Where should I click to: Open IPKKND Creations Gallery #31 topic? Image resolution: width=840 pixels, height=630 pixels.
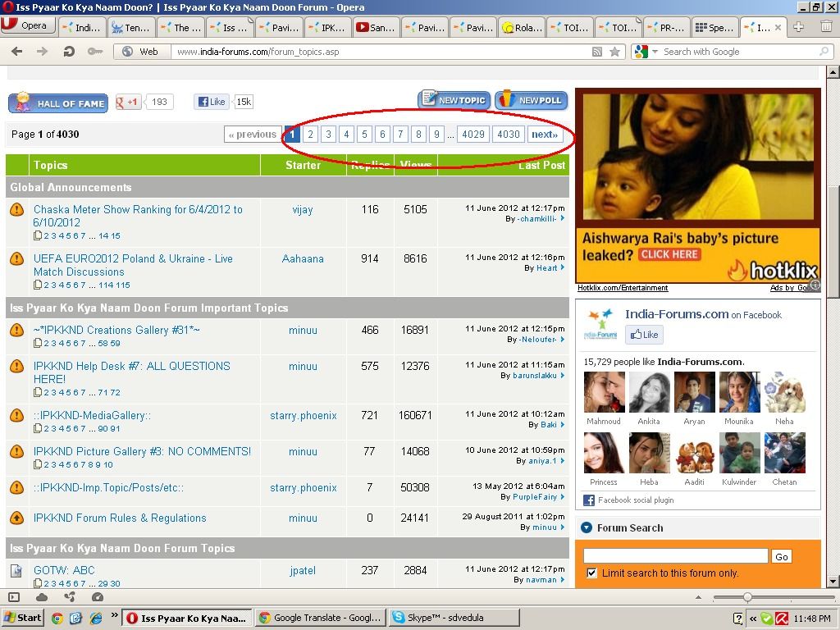(x=116, y=330)
